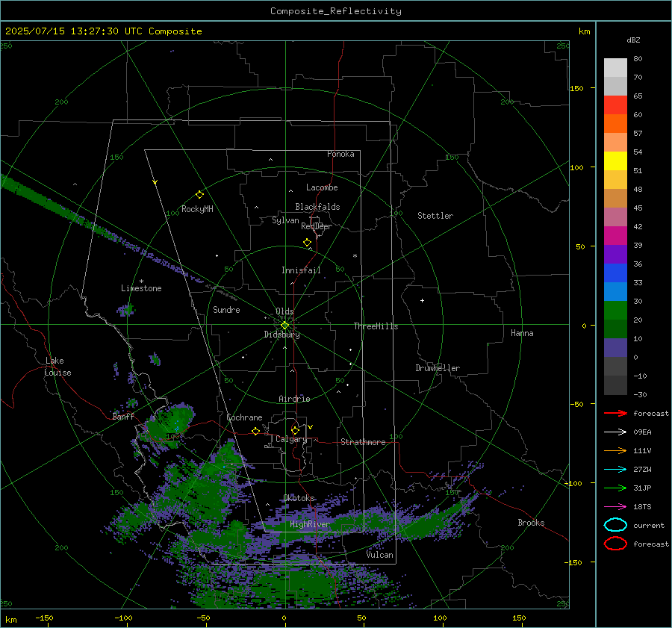Image resolution: width=672 pixels, height=628 pixels.
Task: Click the white 09EA arrow icon
Action: [615, 432]
